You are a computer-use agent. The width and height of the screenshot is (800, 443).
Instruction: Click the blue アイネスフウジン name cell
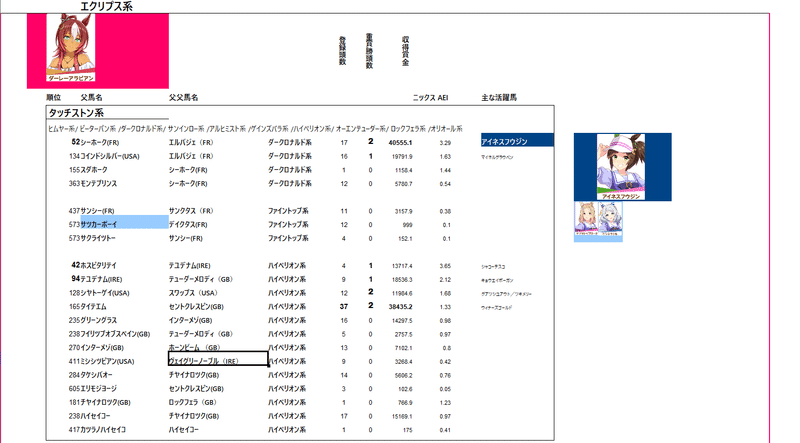coord(517,140)
